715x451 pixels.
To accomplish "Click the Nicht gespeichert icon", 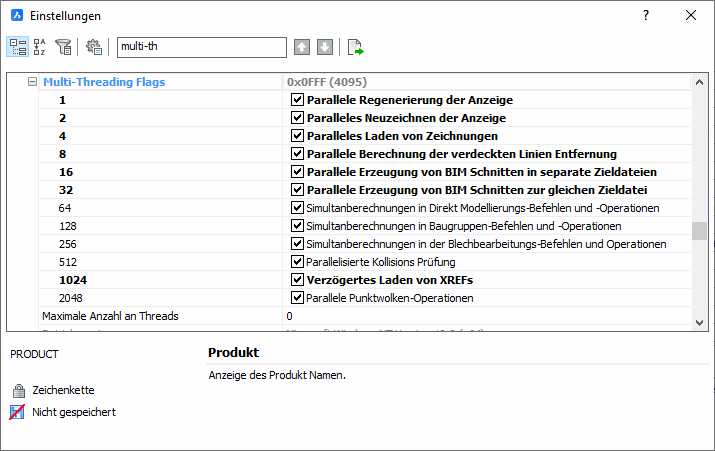I will 17,412.
